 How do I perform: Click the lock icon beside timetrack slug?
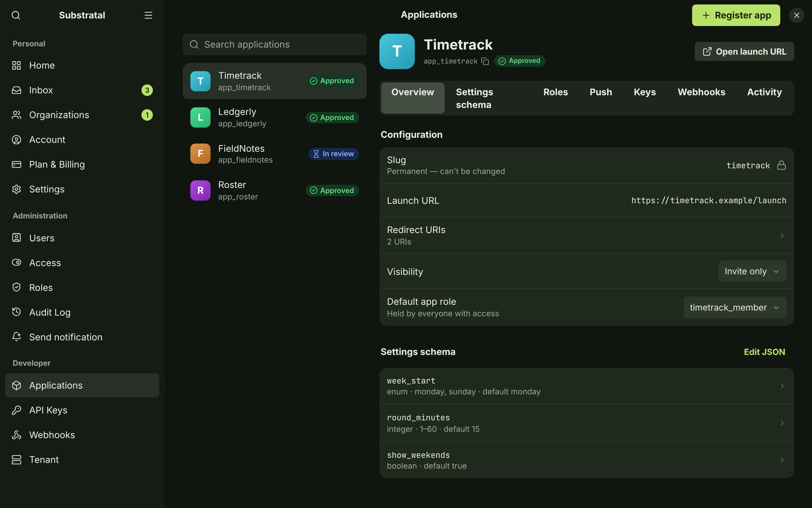tap(782, 165)
